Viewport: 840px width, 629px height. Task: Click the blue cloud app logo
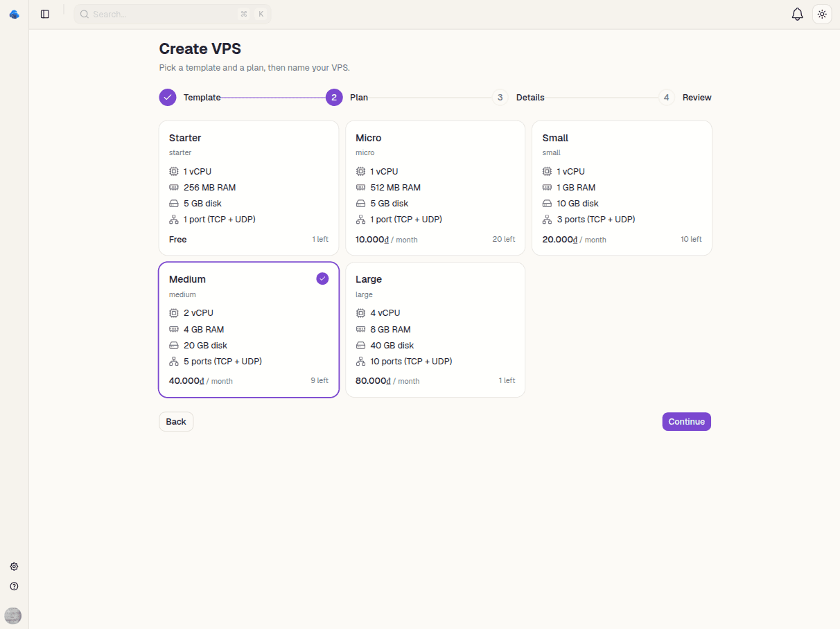point(14,14)
